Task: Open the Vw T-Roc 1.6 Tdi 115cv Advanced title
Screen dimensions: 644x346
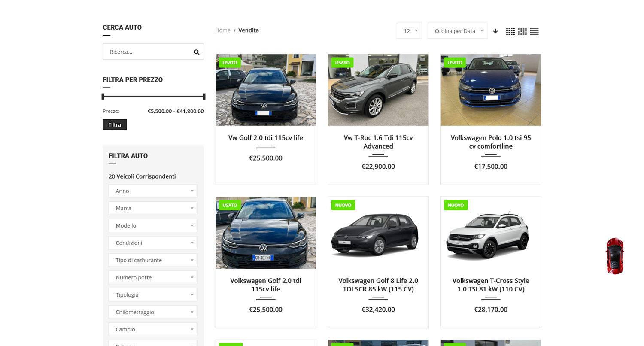Action: tap(378, 142)
